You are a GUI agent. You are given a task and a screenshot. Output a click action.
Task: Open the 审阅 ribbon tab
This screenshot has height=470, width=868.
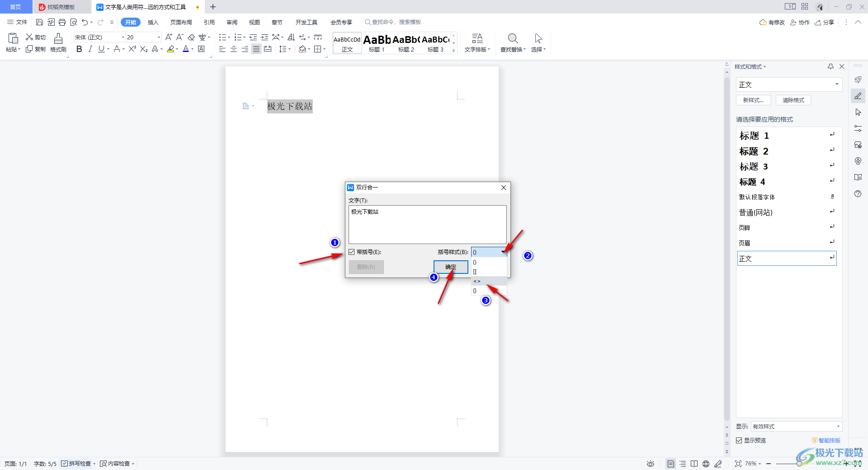pyautogui.click(x=232, y=22)
